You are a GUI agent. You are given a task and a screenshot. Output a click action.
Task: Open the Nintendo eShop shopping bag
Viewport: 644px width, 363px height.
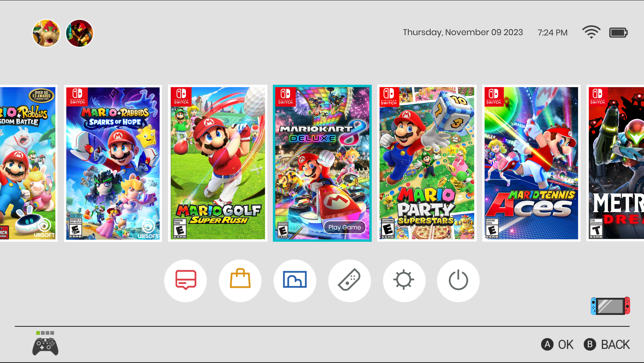pyautogui.click(x=240, y=281)
